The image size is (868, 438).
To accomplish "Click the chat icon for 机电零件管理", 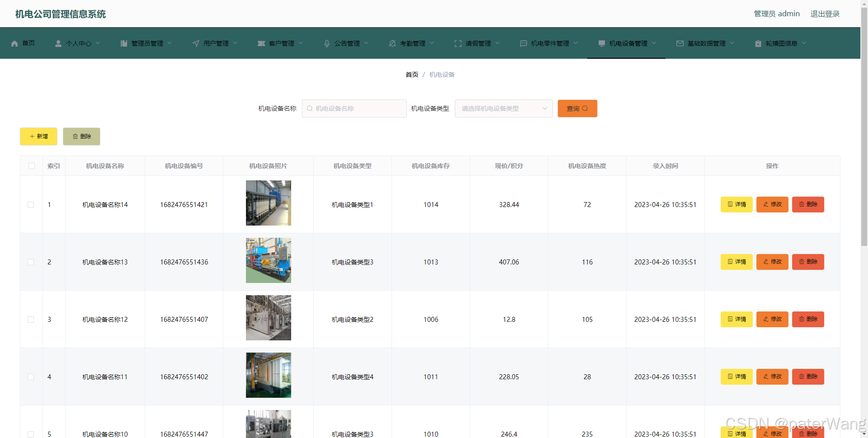I will [x=524, y=43].
